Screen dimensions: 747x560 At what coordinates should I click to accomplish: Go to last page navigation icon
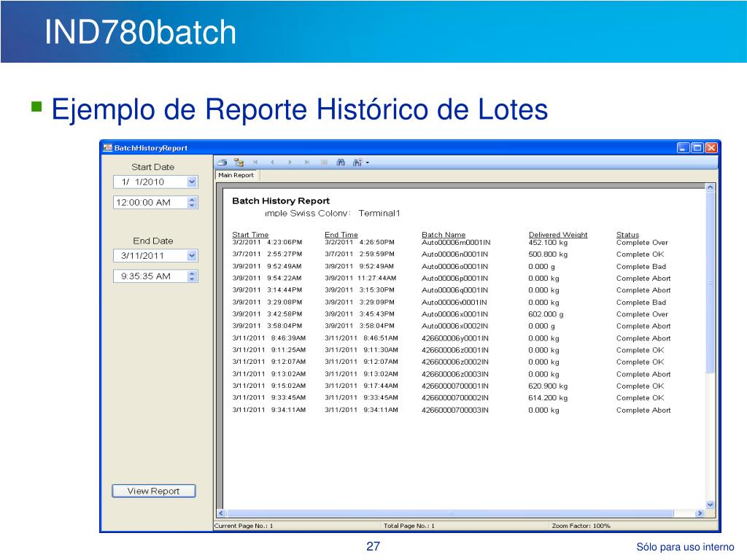pos(307,163)
